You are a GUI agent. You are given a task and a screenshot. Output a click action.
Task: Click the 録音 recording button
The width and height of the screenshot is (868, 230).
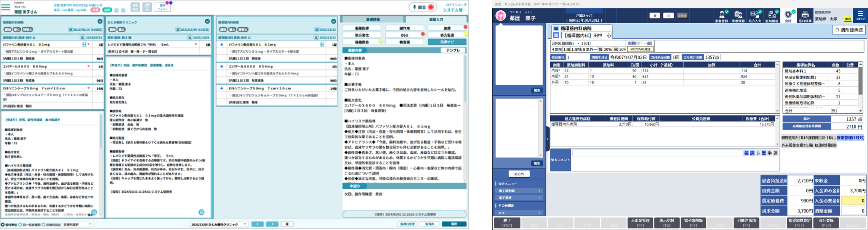coord(423,7)
